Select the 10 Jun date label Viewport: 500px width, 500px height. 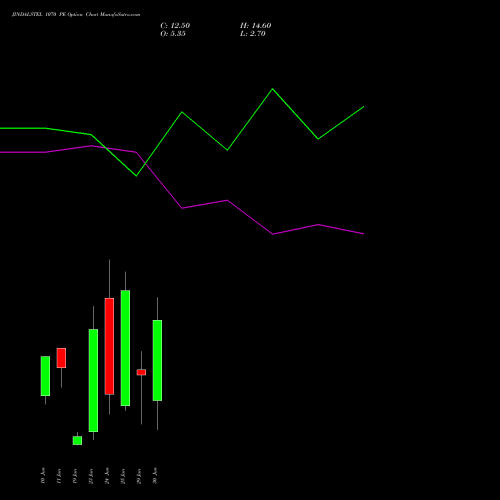[43, 475]
